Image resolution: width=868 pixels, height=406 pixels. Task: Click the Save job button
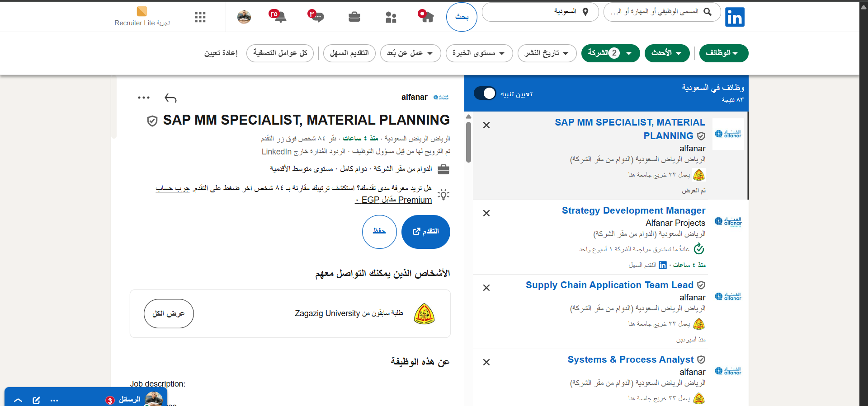(379, 232)
